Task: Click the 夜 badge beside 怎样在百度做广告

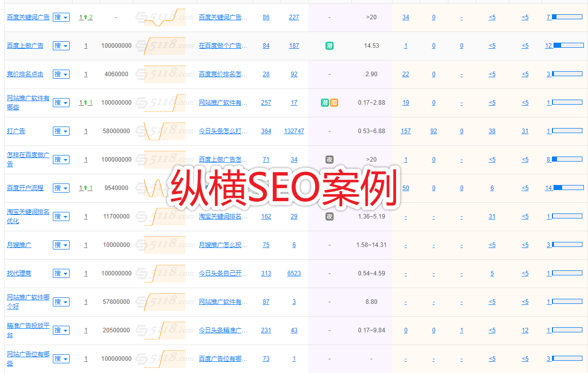Action: 330,160
